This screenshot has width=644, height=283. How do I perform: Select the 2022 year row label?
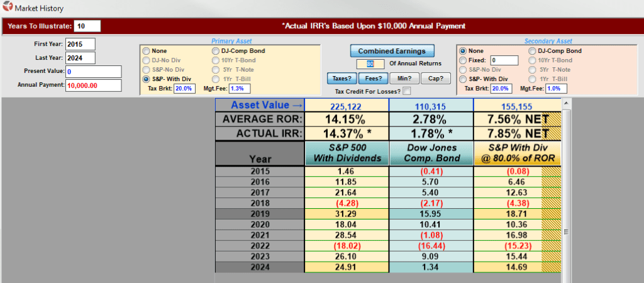260,246
